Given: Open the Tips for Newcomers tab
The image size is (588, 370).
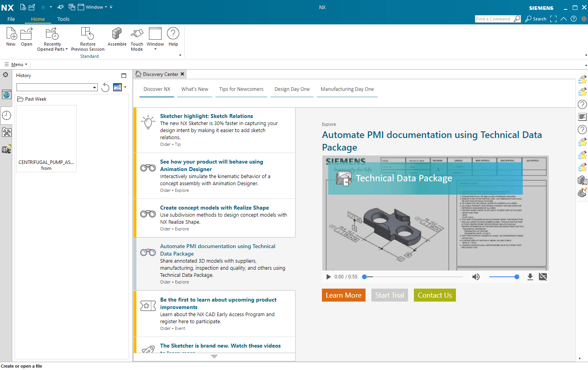Looking at the screenshot, I should tap(241, 89).
